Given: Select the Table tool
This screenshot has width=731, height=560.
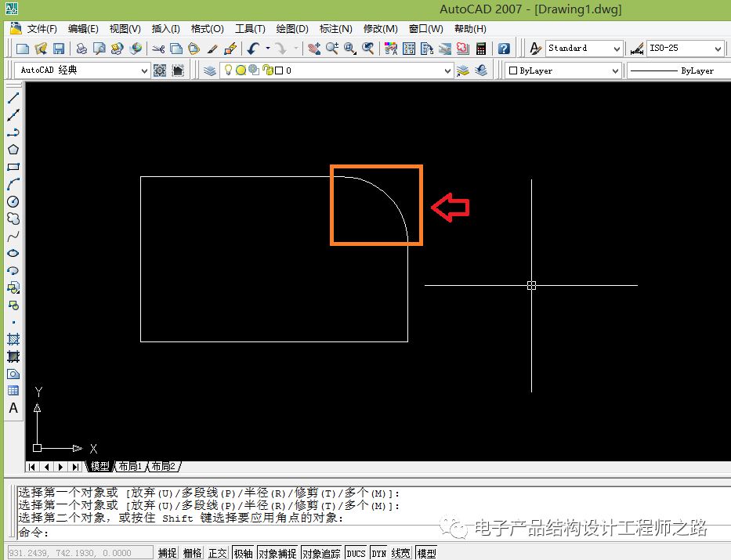Looking at the screenshot, I should pyautogui.click(x=13, y=390).
